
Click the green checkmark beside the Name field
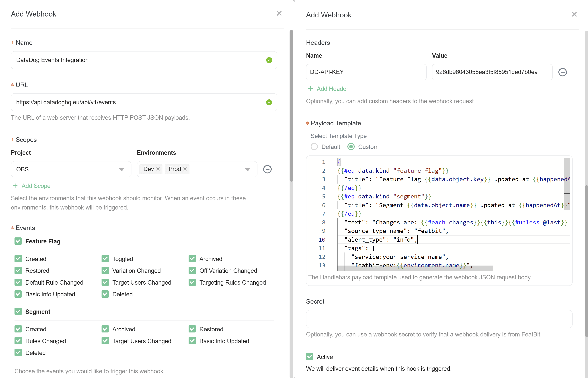269,60
